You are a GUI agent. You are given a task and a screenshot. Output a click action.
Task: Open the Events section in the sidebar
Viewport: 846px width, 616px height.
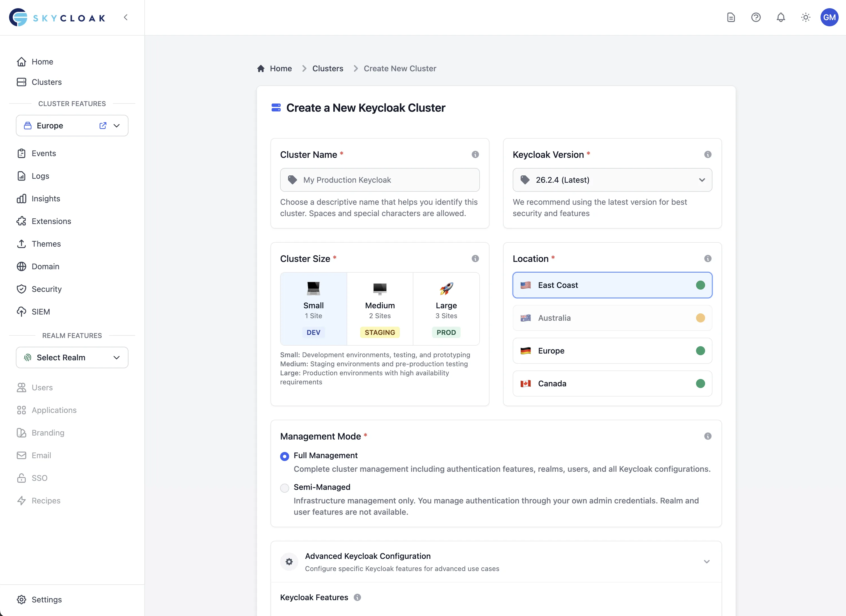pyautogui.click(x=44, y=153)
